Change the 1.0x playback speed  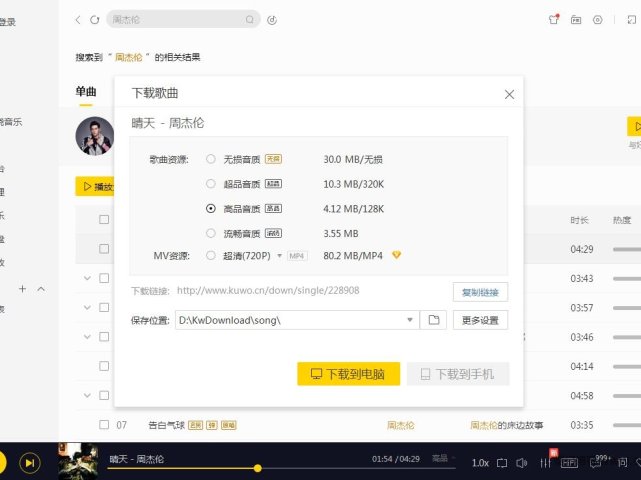click(480, 463)
